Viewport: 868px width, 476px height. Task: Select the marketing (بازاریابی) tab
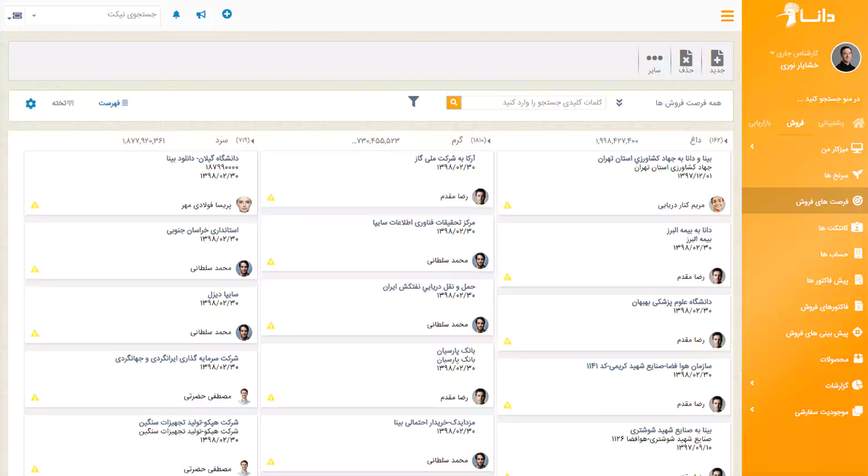click(759, 123)
